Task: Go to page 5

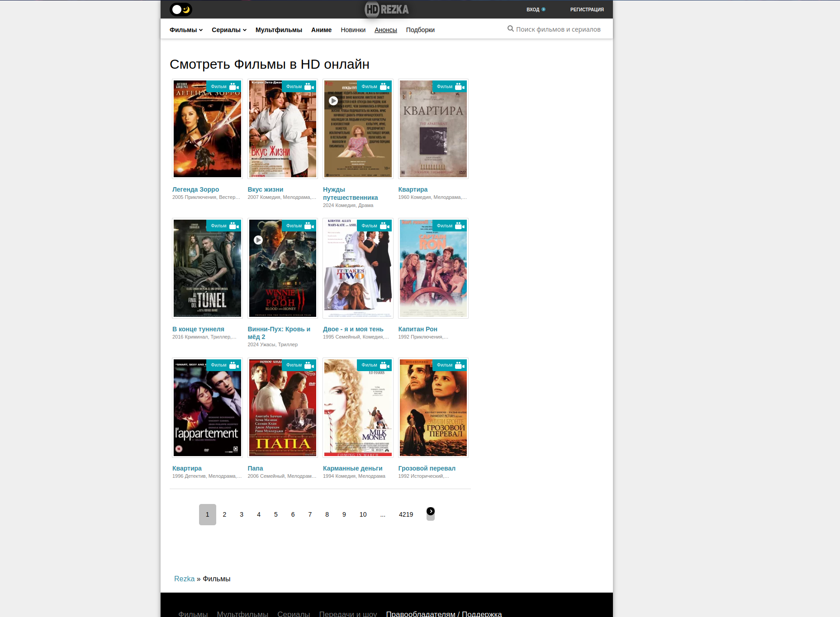Action: [x=276, y=514]
